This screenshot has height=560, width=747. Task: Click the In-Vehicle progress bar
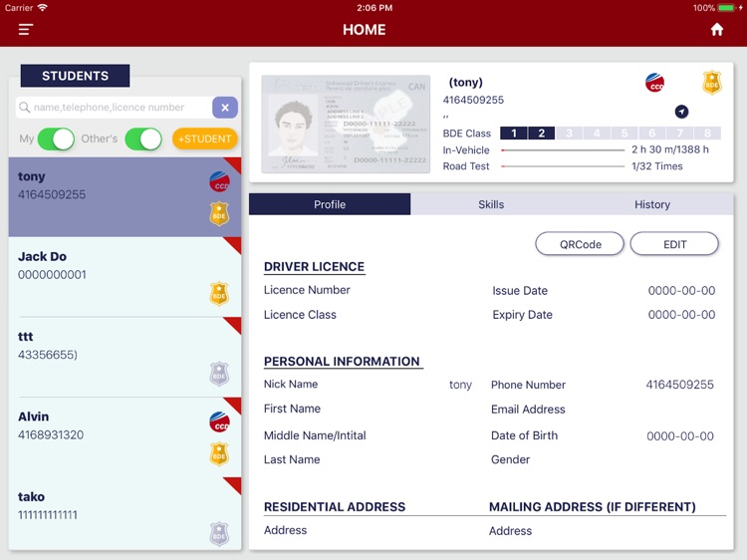click(563, 150)
